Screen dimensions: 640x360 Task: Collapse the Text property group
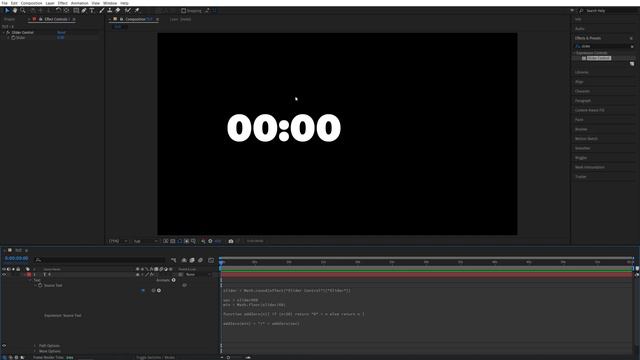coord(30,280)
